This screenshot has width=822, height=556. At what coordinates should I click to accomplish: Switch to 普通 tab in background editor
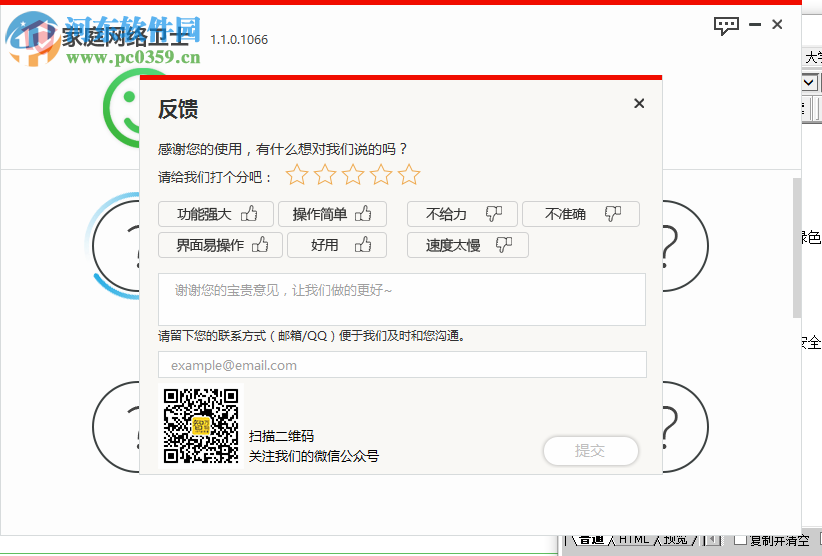592,540
